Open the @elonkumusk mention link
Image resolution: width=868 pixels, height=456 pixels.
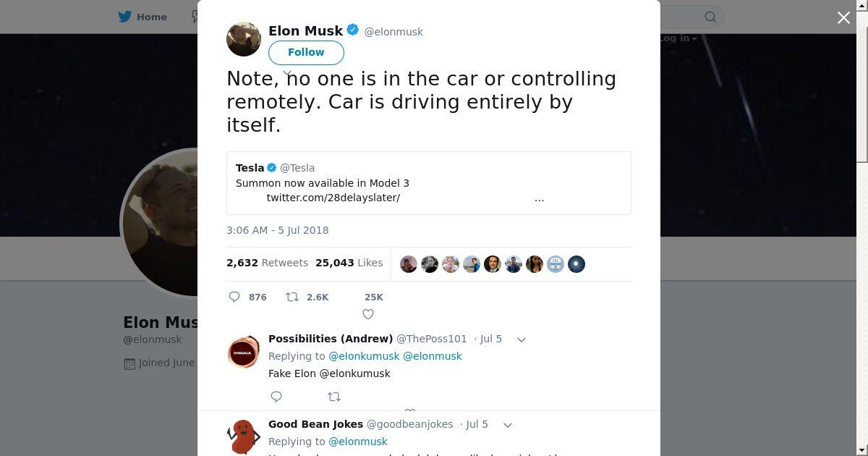coord(364,356)
